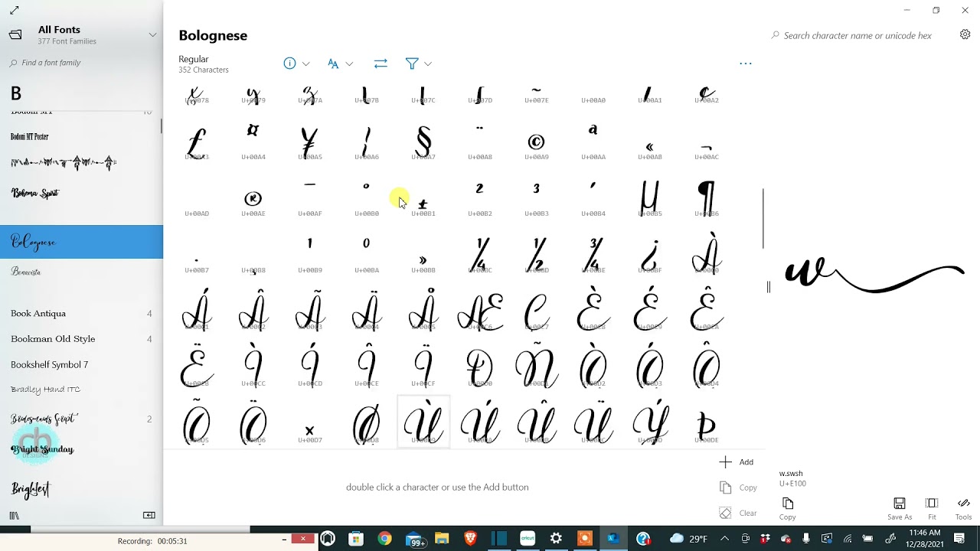Click the red stop recording button
Image resolution: width=980 pixels, height=551 pixels.
point(303,539)
